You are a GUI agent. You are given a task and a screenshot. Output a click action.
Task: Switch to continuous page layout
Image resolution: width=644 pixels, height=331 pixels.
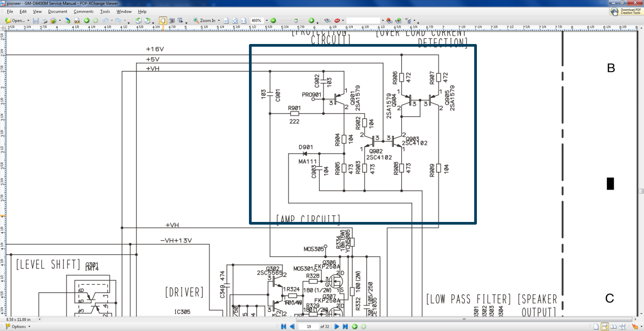[605, 326]
